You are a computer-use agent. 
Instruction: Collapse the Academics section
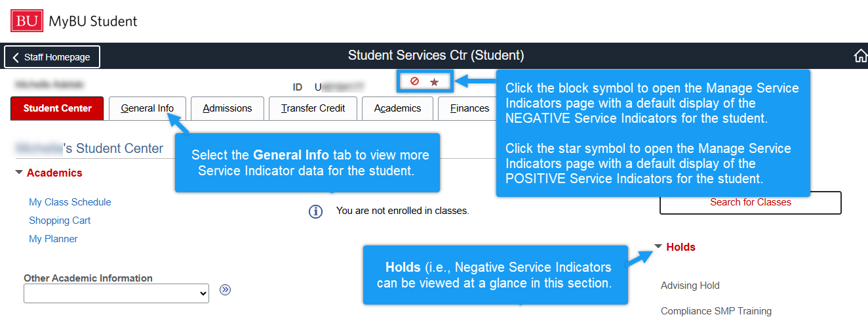[18, 173]
